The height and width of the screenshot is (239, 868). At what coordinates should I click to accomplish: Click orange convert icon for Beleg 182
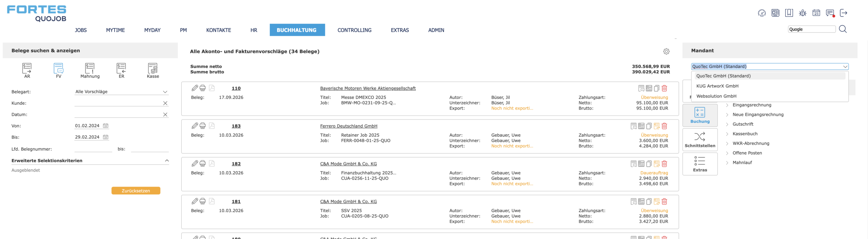[x=656, y=164]
